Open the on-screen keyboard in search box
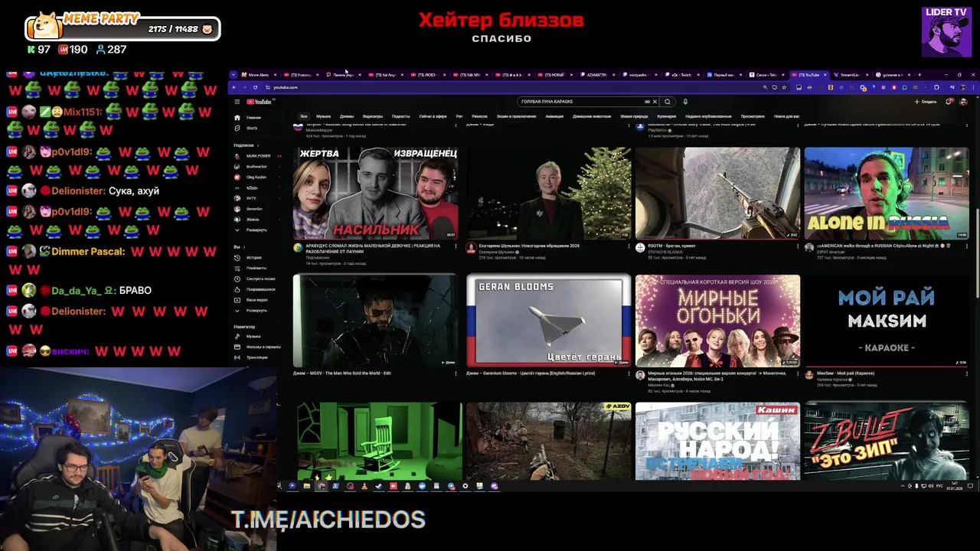Viewport: 980px width, 551px height. coord(648,102)
